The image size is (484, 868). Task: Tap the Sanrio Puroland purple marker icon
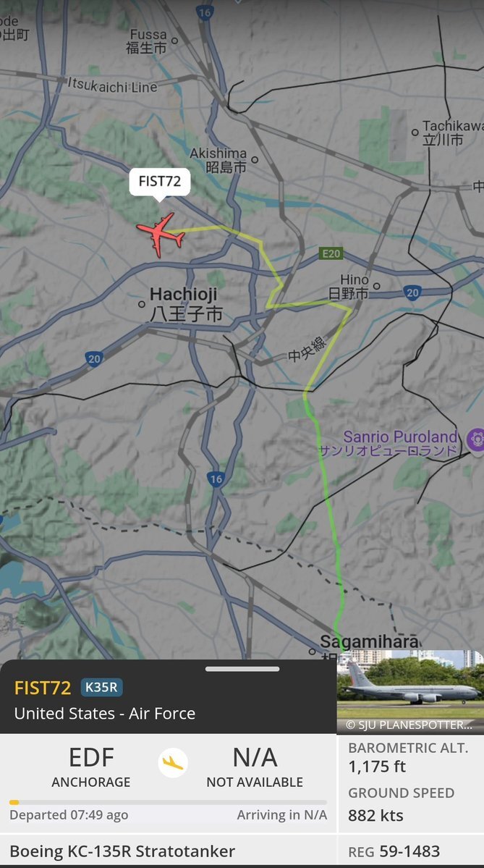tap(476, 439)
